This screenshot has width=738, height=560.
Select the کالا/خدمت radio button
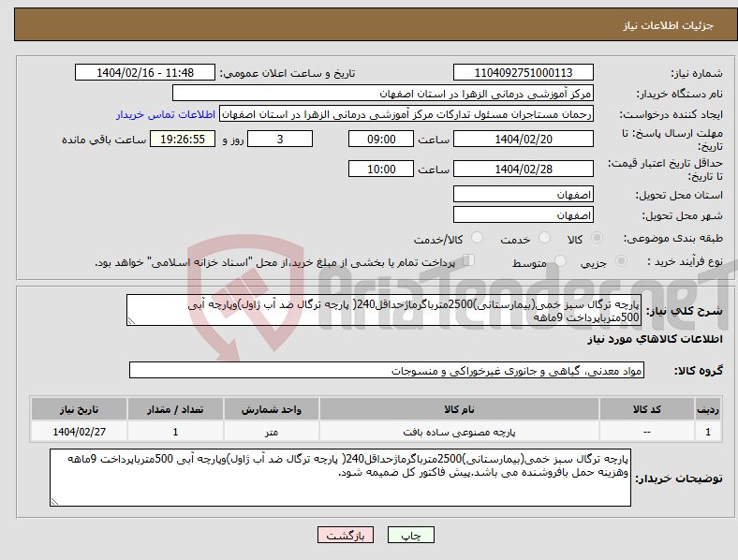(x=478, y=238)
